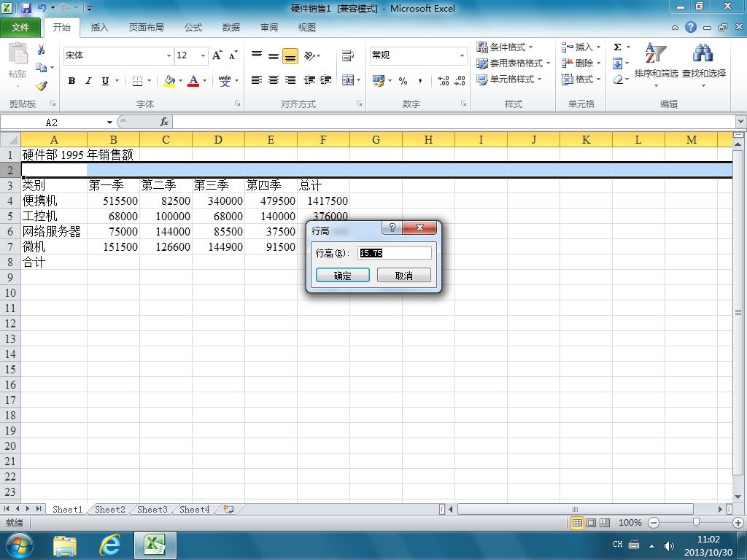Viewport: 747px width, 560px height.
Task: Click the 删除 cells button
Action: [x=581, y=63]
